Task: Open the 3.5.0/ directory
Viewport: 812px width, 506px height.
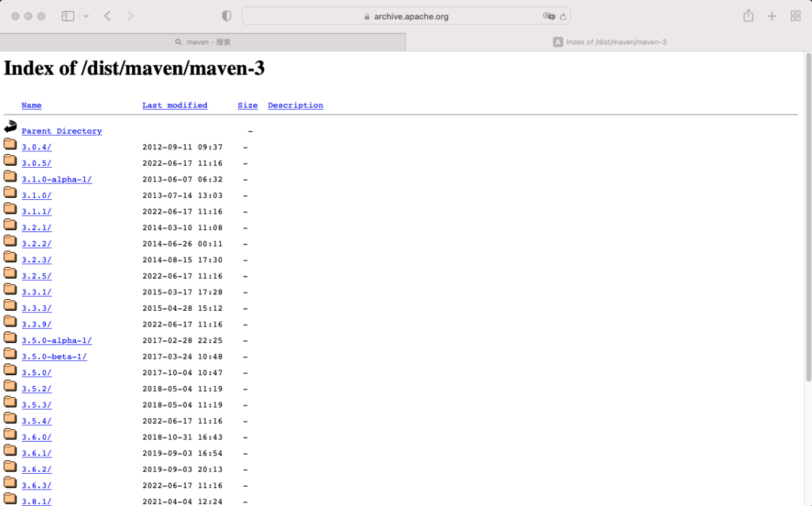Action: (x=36, y=372)
